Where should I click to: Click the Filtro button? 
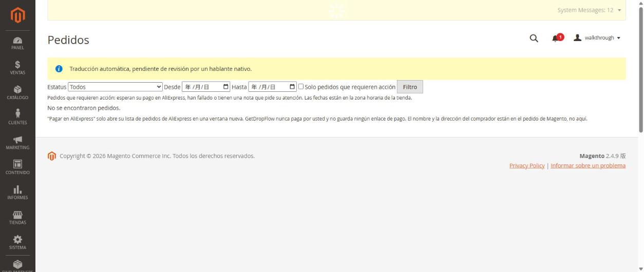[x=410, y=87]
